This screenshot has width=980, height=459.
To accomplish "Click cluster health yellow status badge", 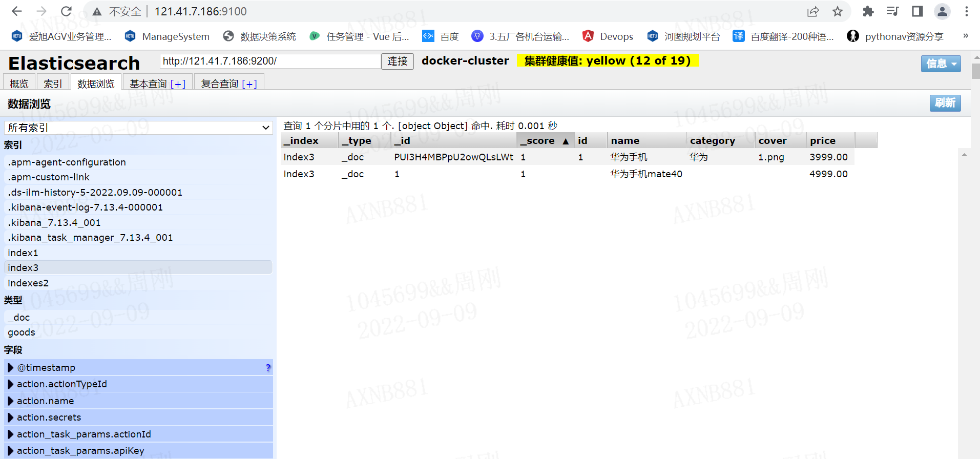I will pyautogui.click(x=607, y=60).
